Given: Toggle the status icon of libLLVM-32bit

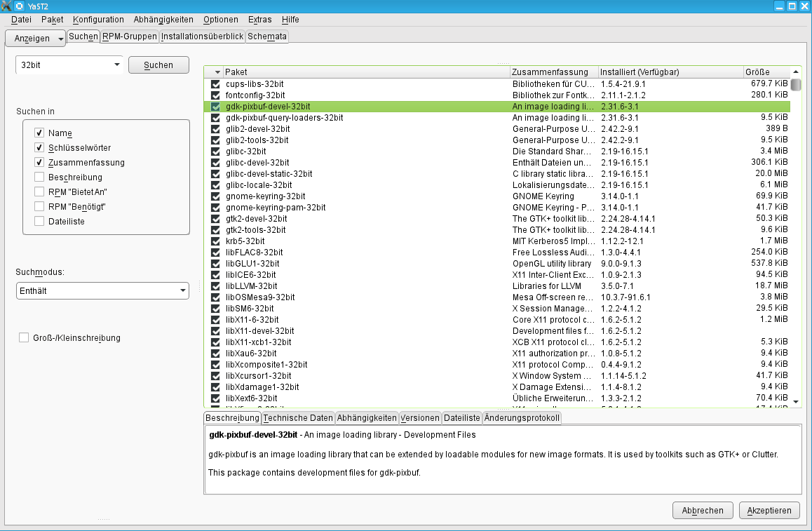Looking at the screenshot, I should pos(215,286).
